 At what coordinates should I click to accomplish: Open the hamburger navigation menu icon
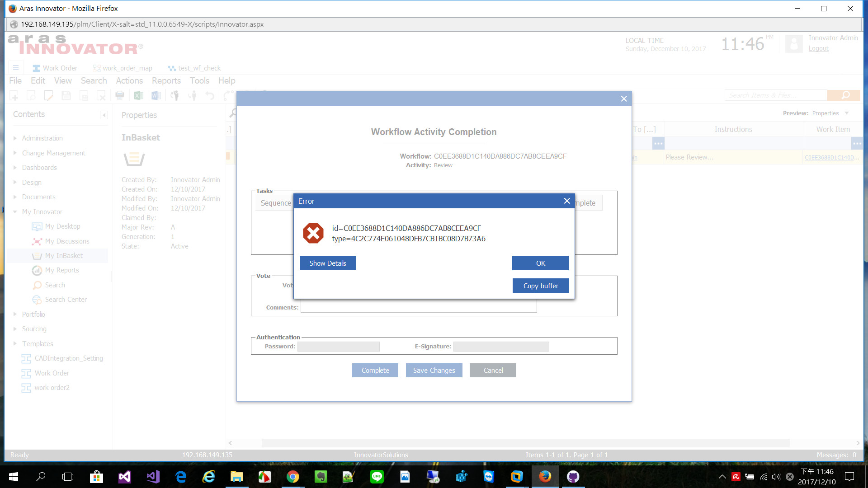[16, 68]
